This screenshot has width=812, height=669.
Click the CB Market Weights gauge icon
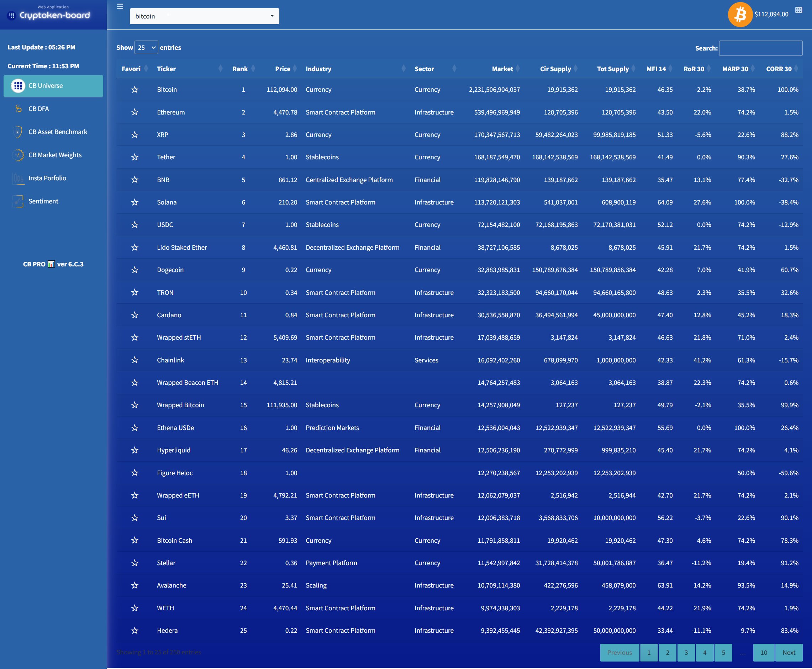pyautogui.click(x=18, y=155)
